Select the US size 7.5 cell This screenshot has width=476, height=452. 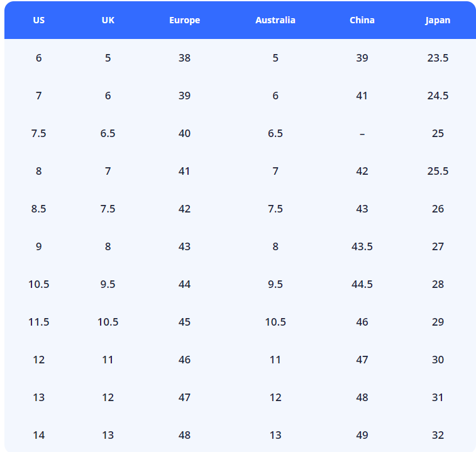pos(39,133)
